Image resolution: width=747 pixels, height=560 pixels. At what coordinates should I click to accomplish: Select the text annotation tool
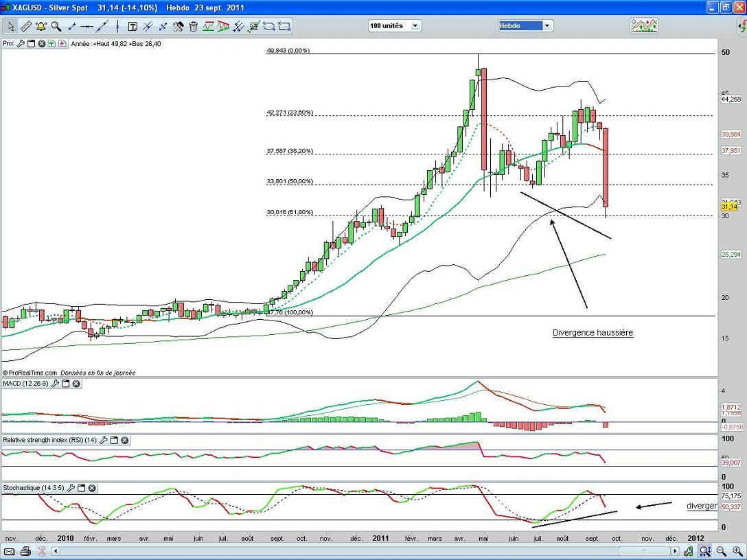(x=133, y=27)
